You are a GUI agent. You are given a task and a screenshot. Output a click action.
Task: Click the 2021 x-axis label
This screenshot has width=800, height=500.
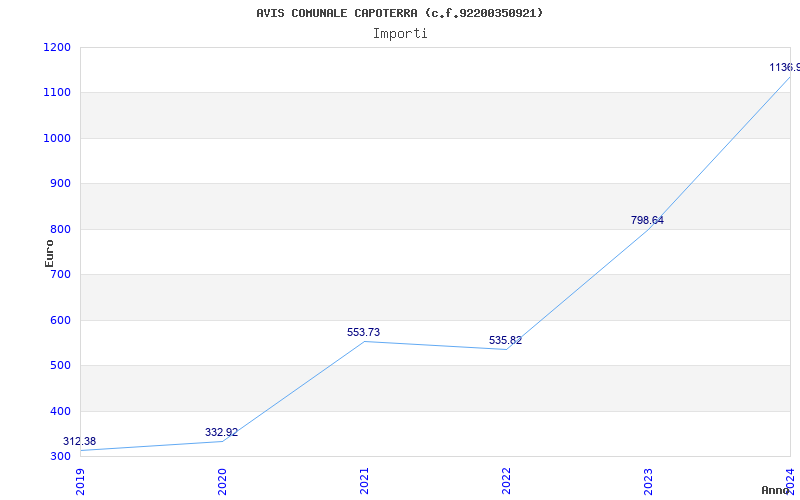[364, 482]
